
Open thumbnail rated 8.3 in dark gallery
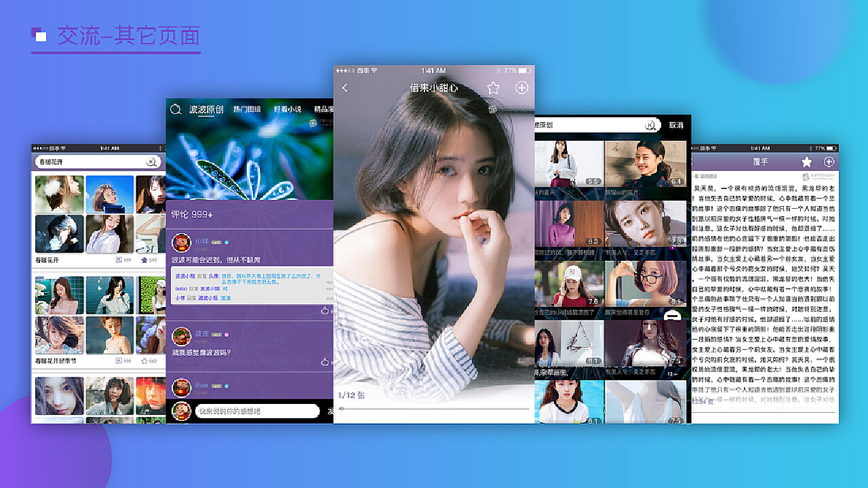tap(570, 224)
